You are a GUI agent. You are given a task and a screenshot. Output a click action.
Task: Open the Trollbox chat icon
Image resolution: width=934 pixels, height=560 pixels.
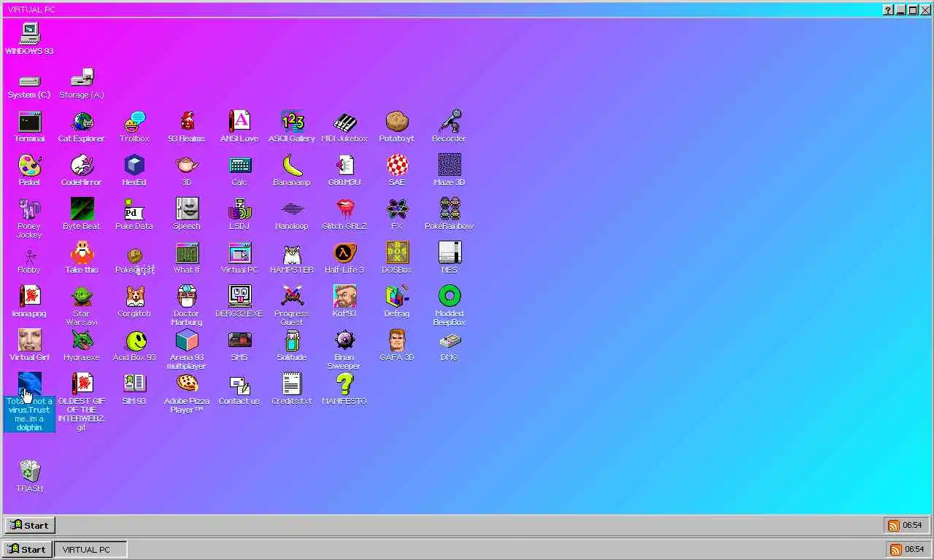(134, 121)
